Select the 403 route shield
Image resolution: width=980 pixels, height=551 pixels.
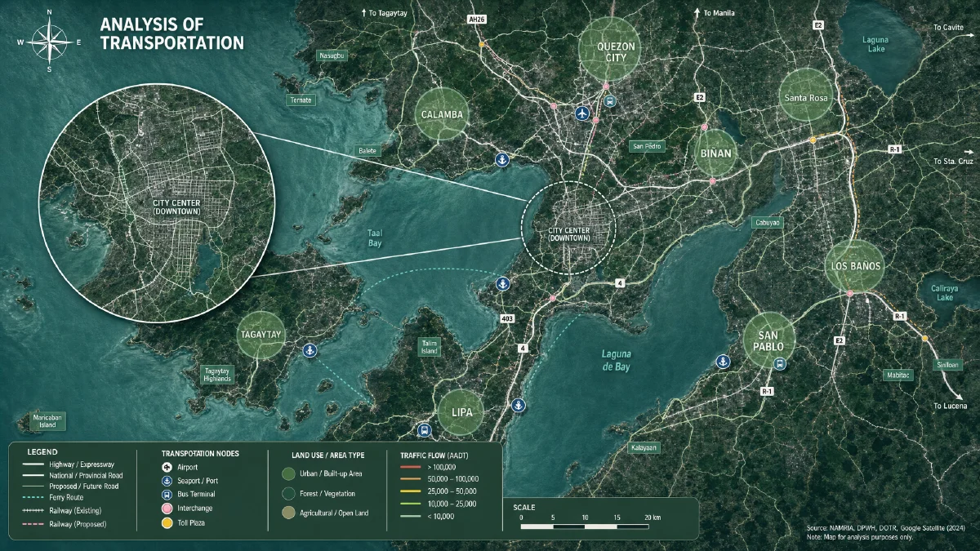pos(509,318)
